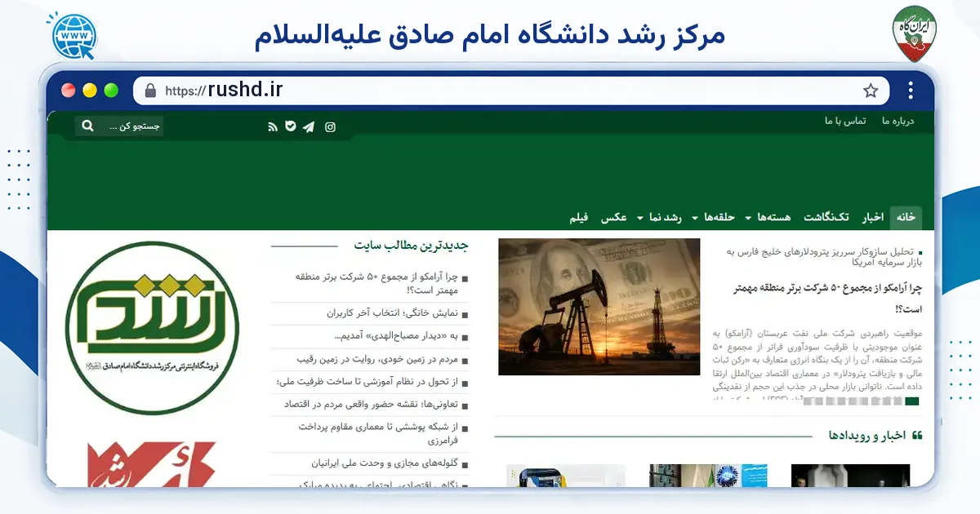This screenshot has height=514, width=980.
Task: Click the green maximize window dot
Action: pos(111,91)
